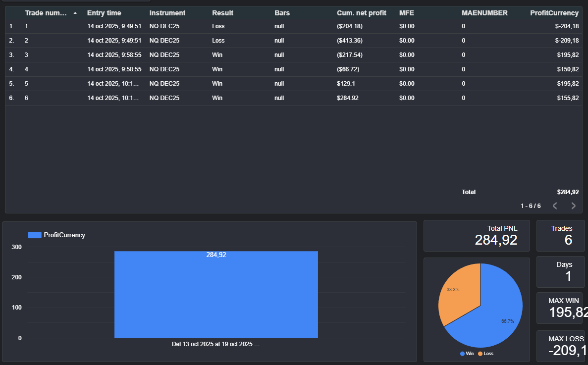Click the Total PNL scorecard
The width and height of the screenshot is (588, 365).
(477, 236)
